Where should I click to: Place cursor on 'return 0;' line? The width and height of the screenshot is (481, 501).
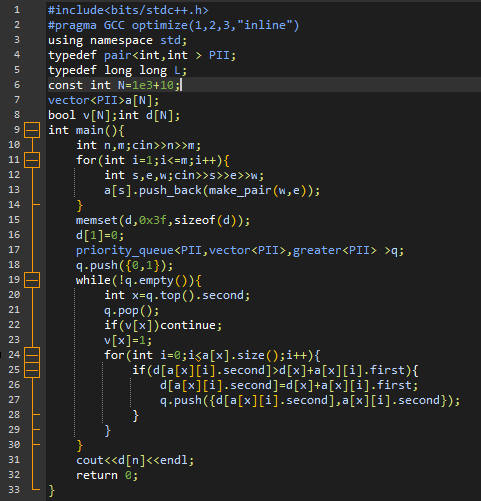coord(107,475)
